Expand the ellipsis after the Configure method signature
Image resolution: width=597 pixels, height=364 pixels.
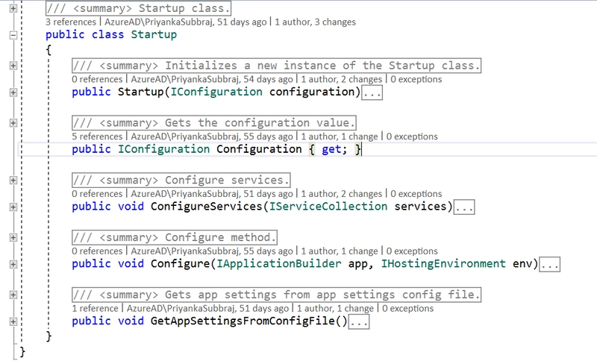tap(550, 264)
